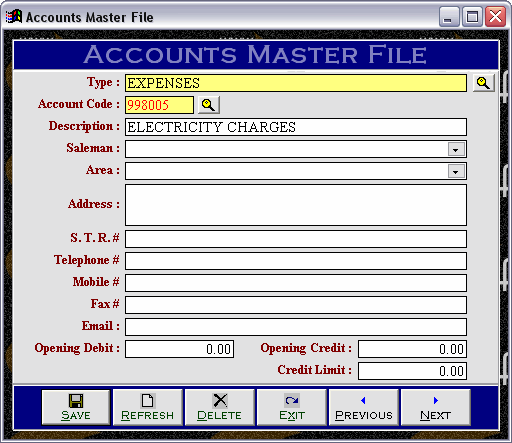Click the Email input field
Screen dimensions: 512x443
[296, 327]
